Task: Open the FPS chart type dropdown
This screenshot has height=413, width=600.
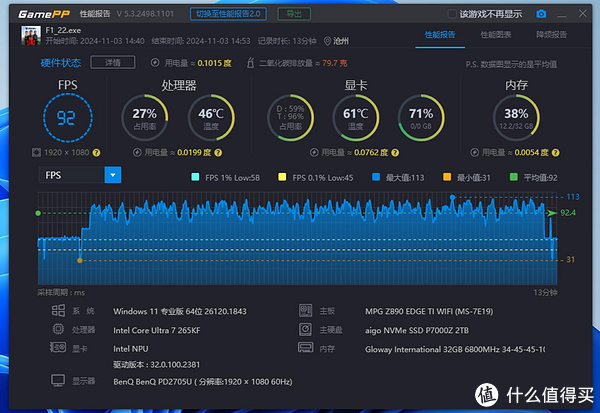Action: click(x=113, y=175)
